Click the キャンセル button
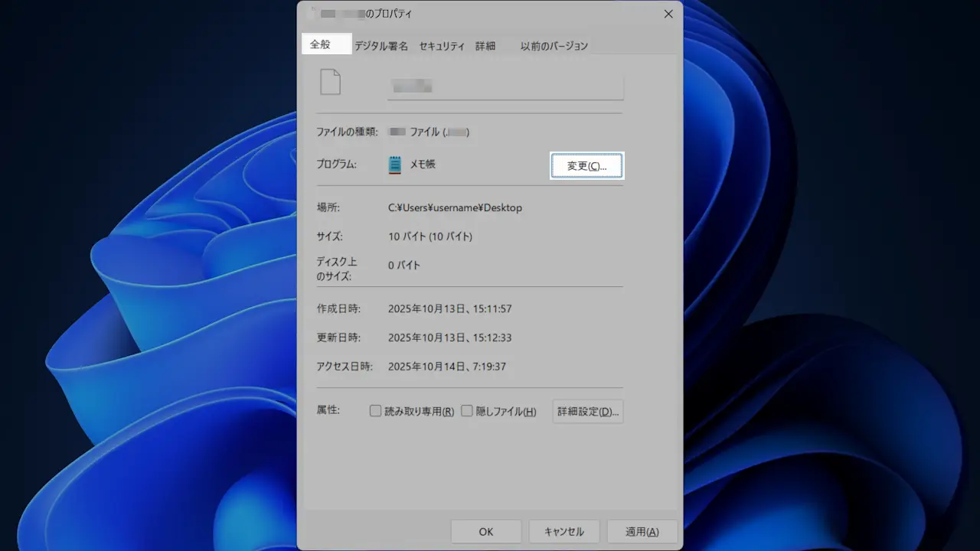This screenshot has width=980, height=551. [x=564, y=532]
